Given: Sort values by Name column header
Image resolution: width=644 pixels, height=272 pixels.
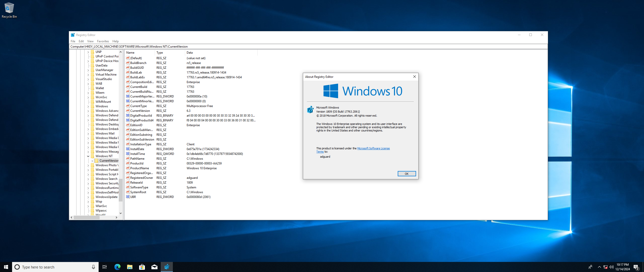Looking at the screenshot, I should [140, 53].
